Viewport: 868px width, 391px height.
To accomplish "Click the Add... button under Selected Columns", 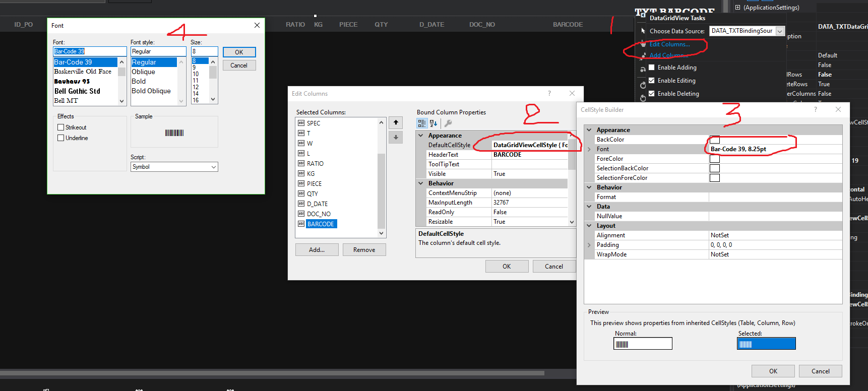I will (x=317, y=250).
